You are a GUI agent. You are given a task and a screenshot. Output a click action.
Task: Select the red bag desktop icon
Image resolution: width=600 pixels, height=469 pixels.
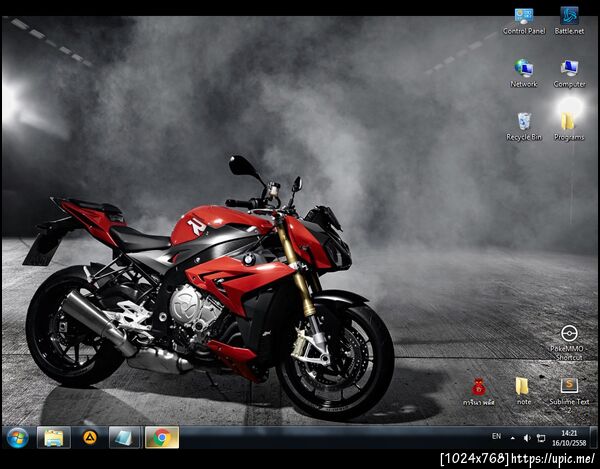click(478, 392)
